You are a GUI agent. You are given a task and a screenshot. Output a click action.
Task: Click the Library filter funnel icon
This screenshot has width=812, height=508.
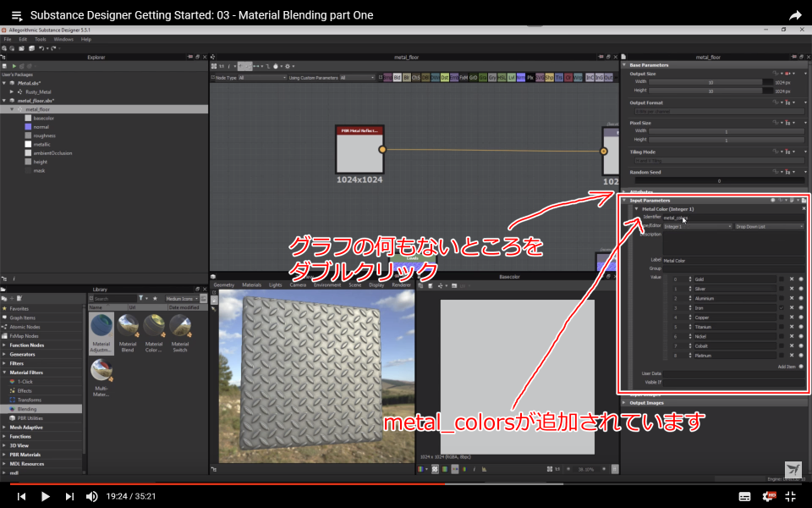point(141,299)
